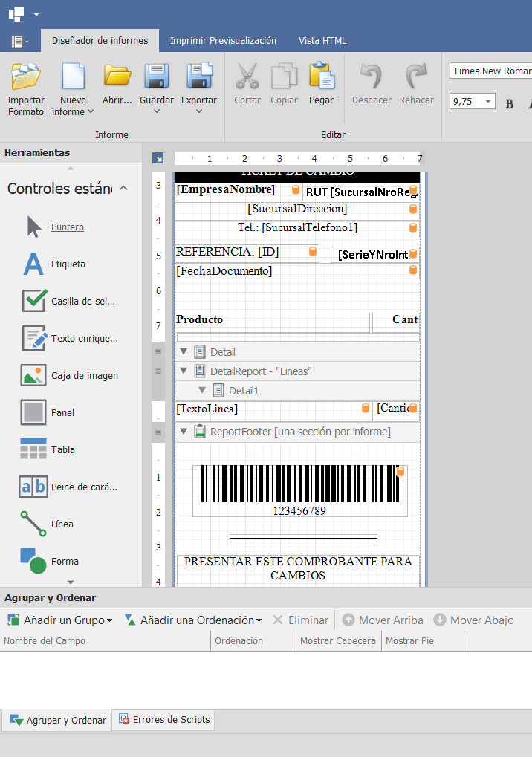The width and height of the screenshot is (532, 757).
Task: Click the font name input field
Action: pos(490,71)
